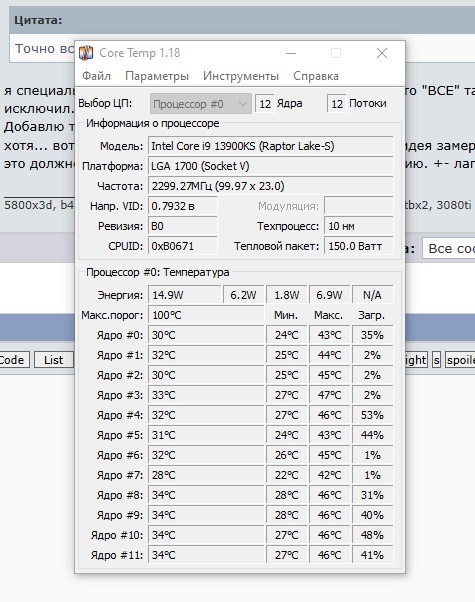
Task: Click the Code button in forum editor
Action: pos(14,360)
